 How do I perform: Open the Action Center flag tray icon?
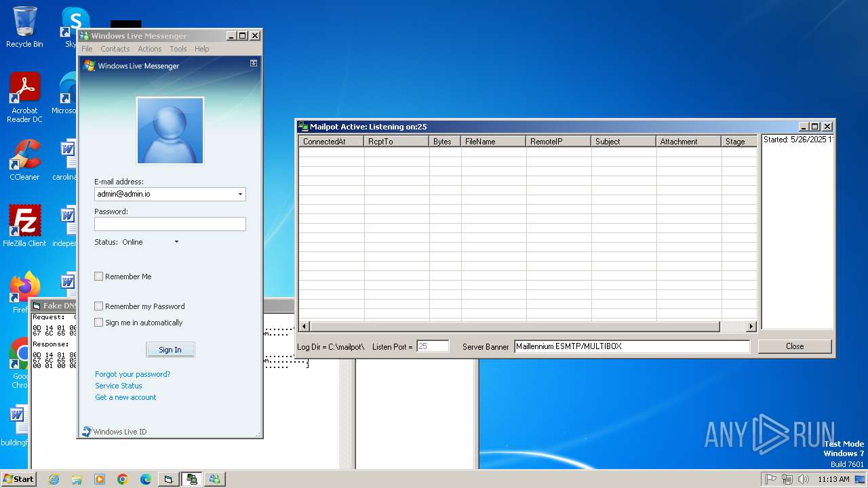click(x=771, y=479)
